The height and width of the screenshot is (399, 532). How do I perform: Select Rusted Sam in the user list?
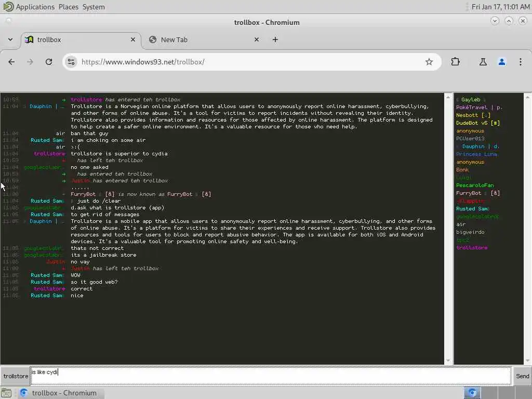coord(472,209)
